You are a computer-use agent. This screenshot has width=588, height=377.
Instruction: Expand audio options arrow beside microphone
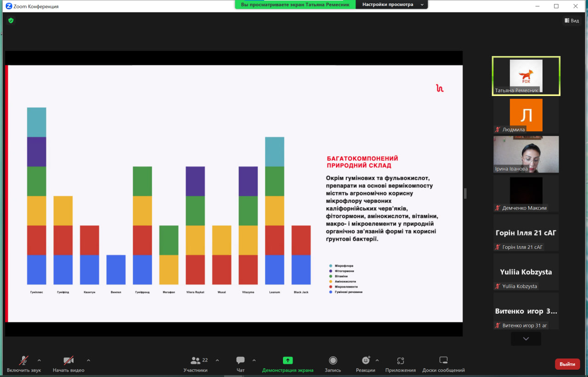39,360
